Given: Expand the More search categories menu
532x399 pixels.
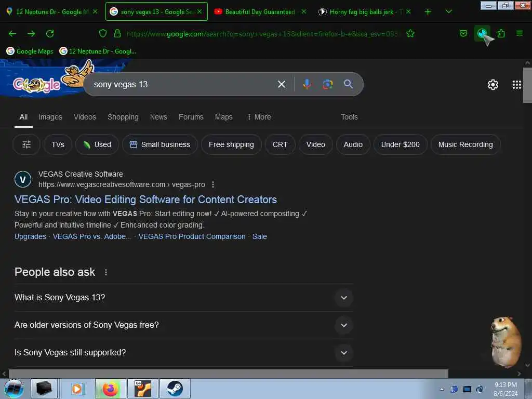Looking at the screenshot, I should [259, 117].
